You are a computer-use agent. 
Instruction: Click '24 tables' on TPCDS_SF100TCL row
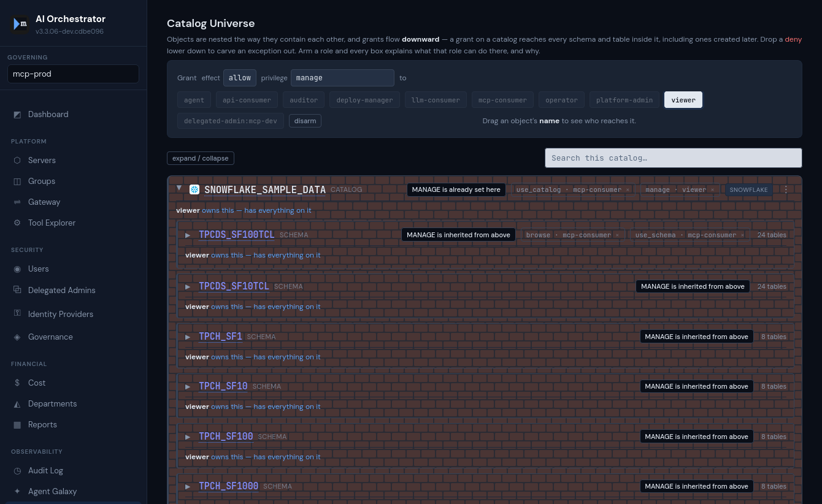[772, 235]
